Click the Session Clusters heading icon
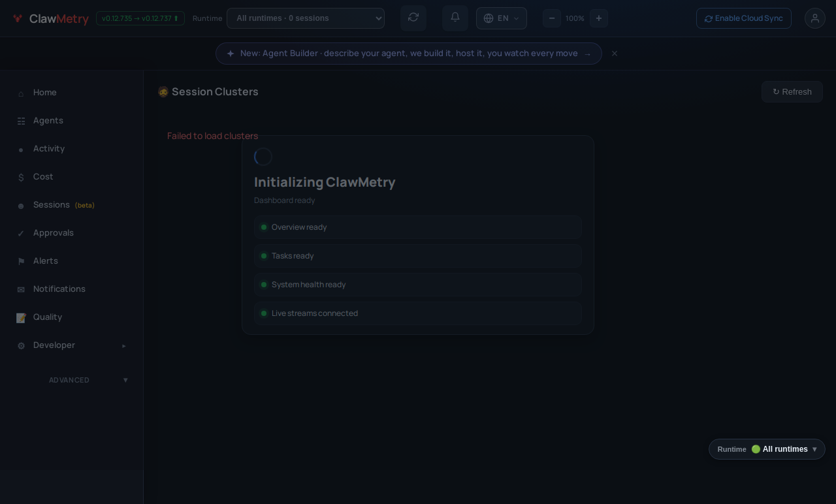 pyautogui.click(x=163, y=92)
